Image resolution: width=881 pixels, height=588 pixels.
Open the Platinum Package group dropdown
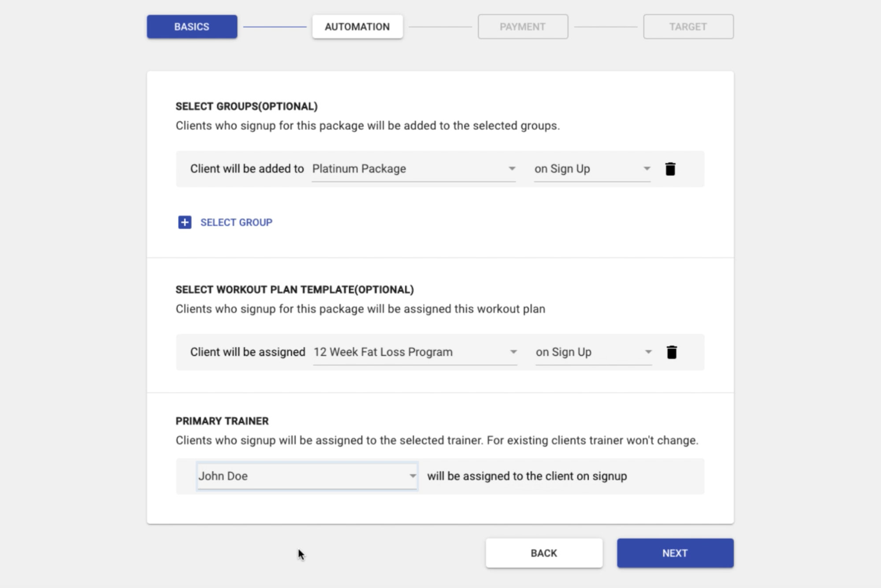tap(408, 169)
